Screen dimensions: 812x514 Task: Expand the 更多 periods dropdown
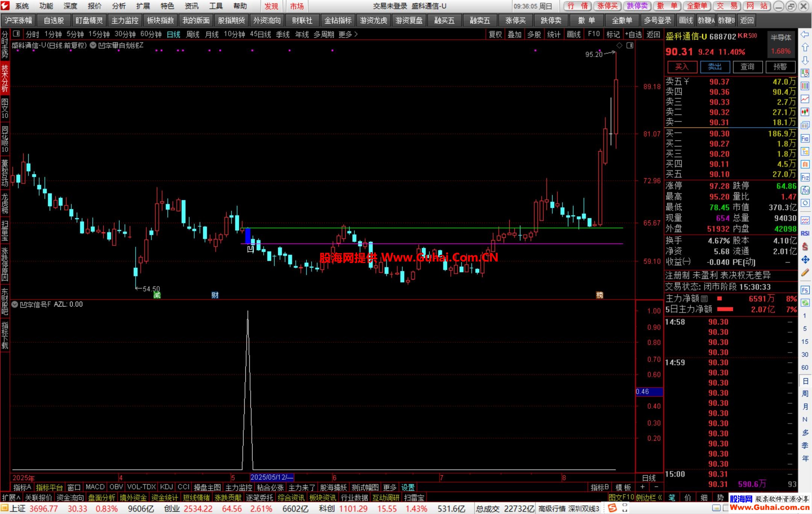[348, 35]
